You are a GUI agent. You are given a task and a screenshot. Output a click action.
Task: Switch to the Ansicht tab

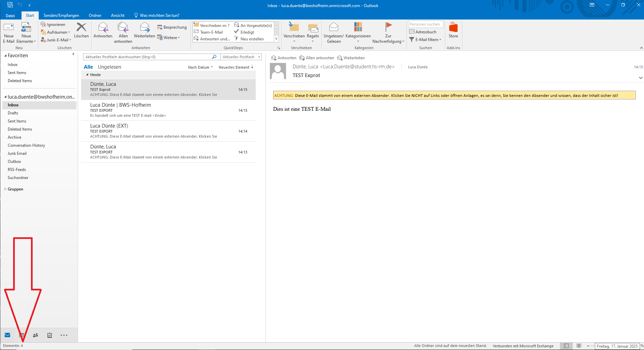(118, 15)
